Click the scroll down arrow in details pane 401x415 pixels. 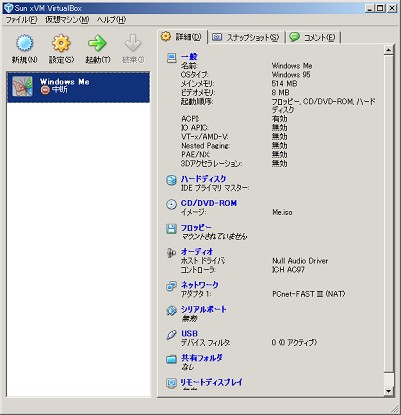(x=388, y=391)
